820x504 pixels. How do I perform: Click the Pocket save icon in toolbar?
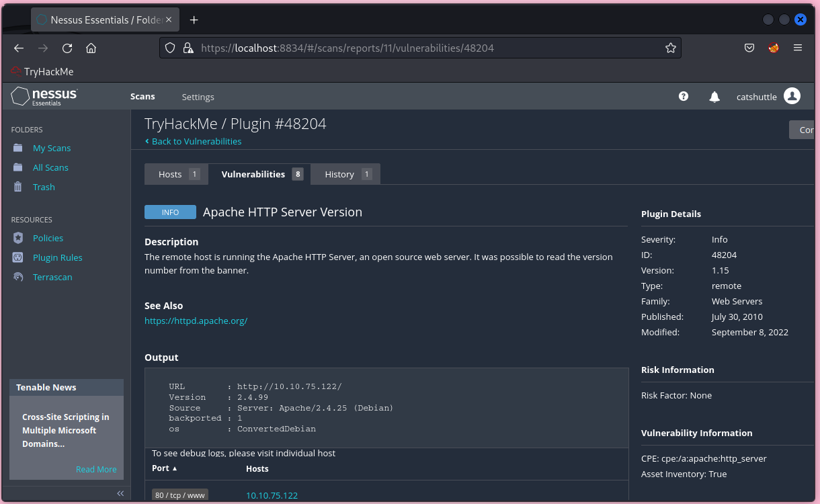(x=749, y=48)
